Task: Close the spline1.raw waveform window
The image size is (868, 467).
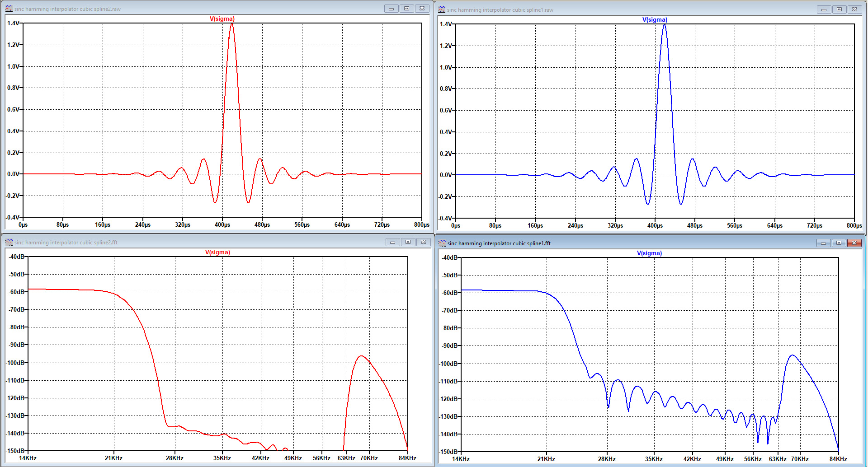Action: point(854,9)
